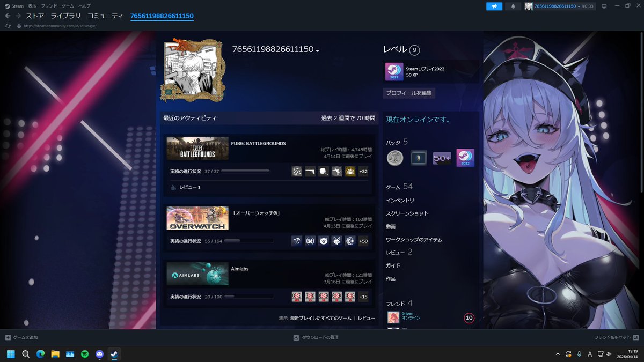Screen dimensions: 644x362
Task: Click PUBG achievement progress bar 37 / 37
Action: pos(245,171)
